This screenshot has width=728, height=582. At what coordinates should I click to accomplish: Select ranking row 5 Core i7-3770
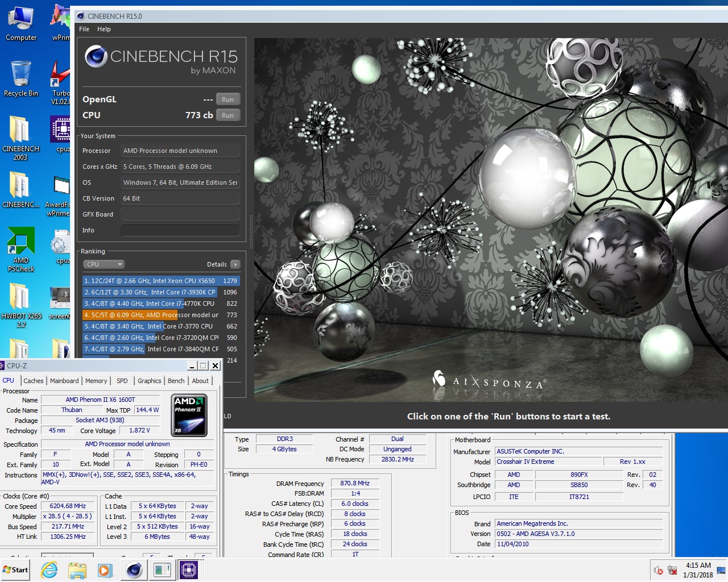coord(161,326)
